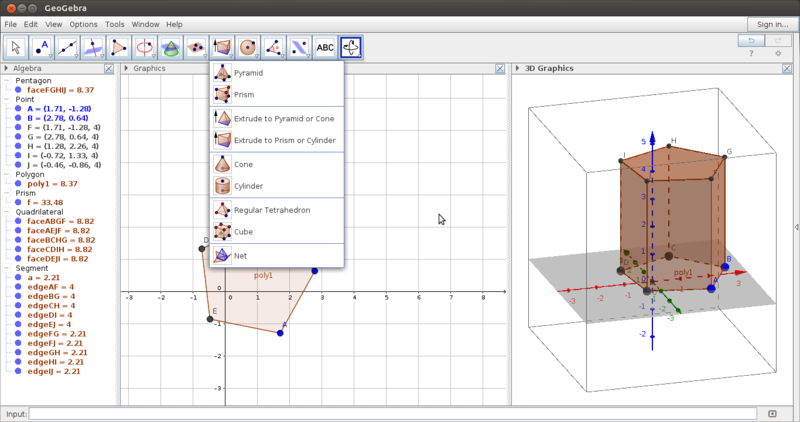Image resolution: width=800 pixels, height=422 pixels.
Task: Close the 3D Graphics panel
Action: 787,68
